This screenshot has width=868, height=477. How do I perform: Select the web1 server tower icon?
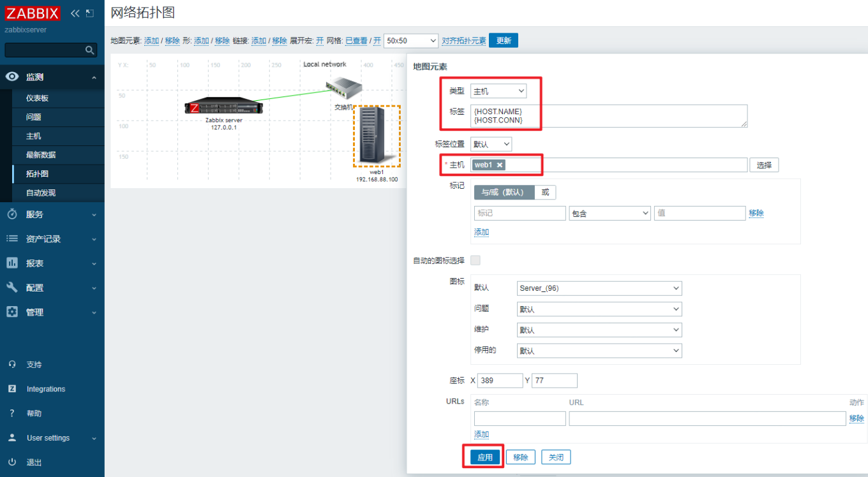pos(377,135)
